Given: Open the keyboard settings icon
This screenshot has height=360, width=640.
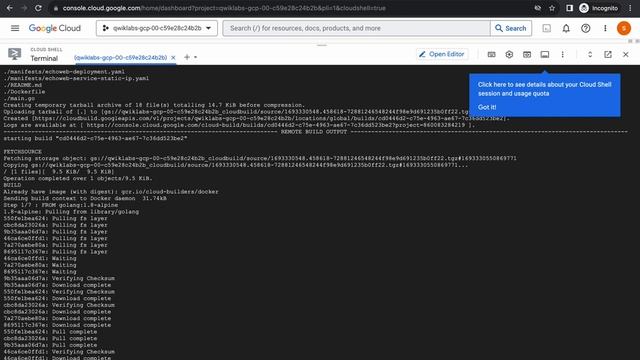Looking at the screenshot, I should pyautogui.click(x=491, y=54).
